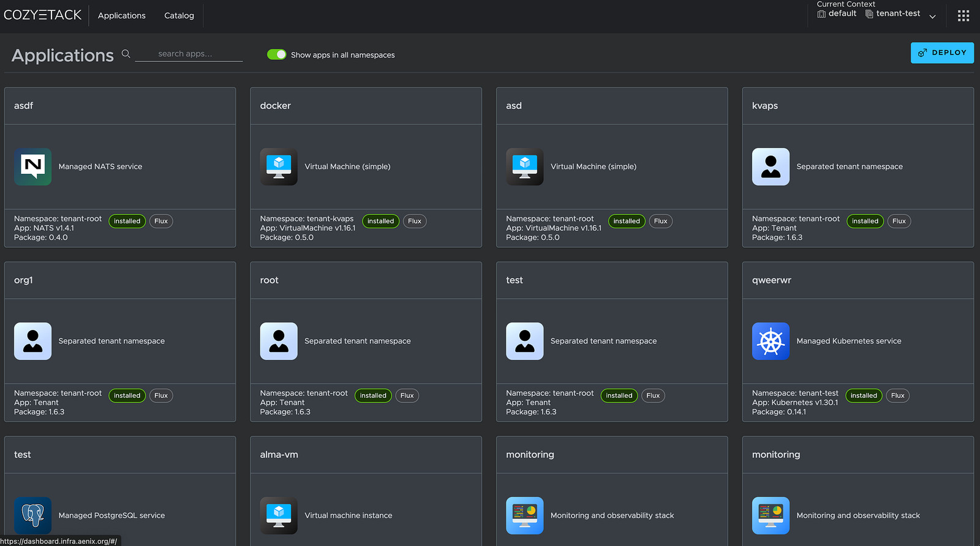980x546 pixels.
Task: Click the Kubernetes icon in qweerwr card
Action: coord(771,341)
